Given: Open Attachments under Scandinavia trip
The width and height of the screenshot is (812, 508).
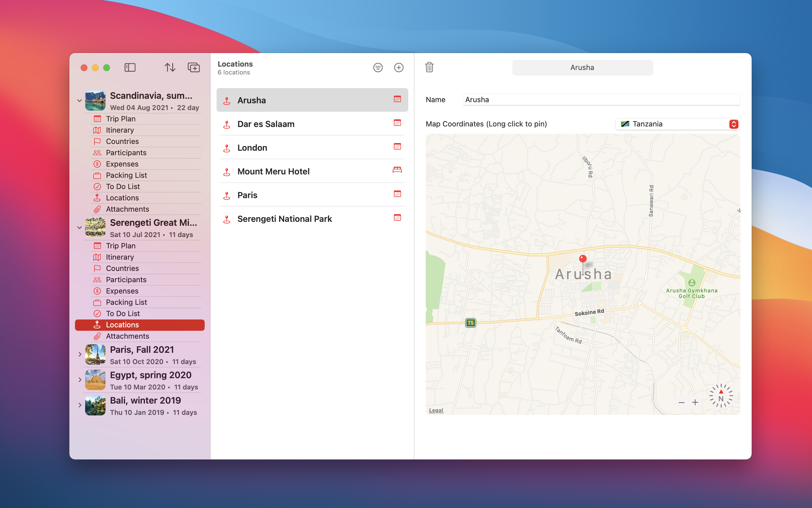Looking at the screenshot, I should pyautogui.click(x=140, y=209).
